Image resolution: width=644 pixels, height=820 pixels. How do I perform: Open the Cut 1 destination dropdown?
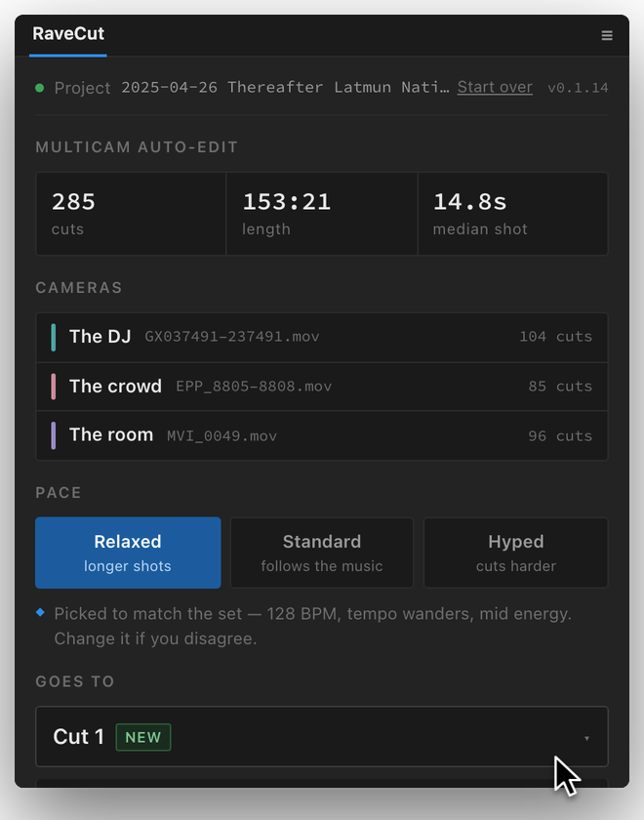click(322, 737)
